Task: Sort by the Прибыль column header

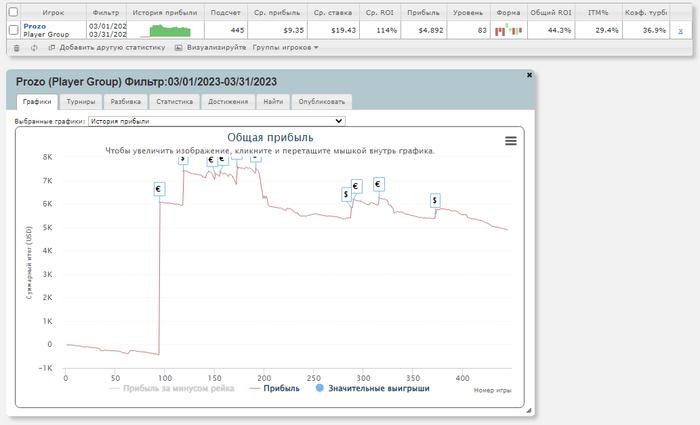Action: click(423, 12)
